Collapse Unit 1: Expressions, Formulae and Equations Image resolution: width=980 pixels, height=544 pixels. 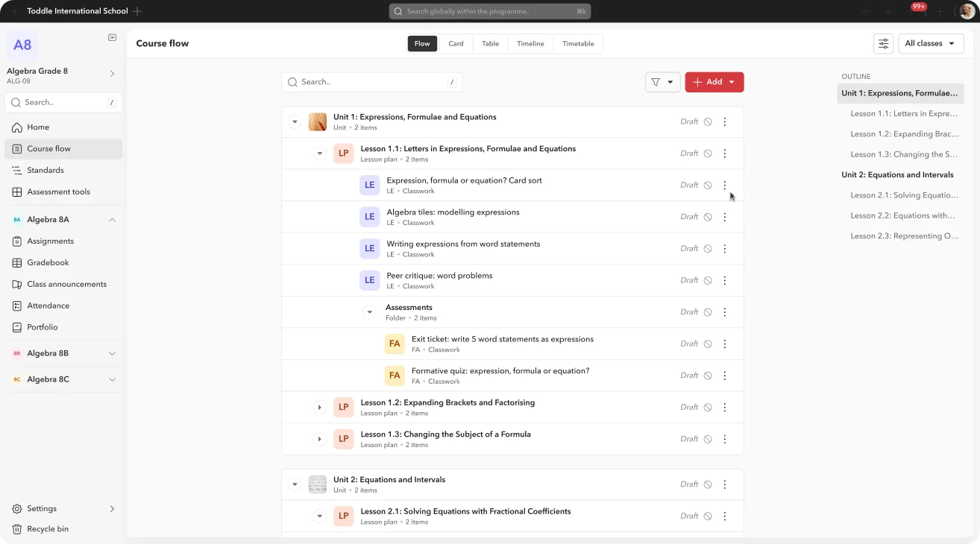[295, 122]
